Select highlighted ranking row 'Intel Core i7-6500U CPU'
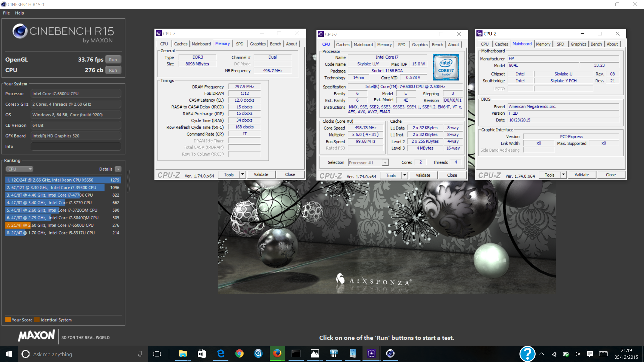644x362 pixels. click(x=63, y=225)
